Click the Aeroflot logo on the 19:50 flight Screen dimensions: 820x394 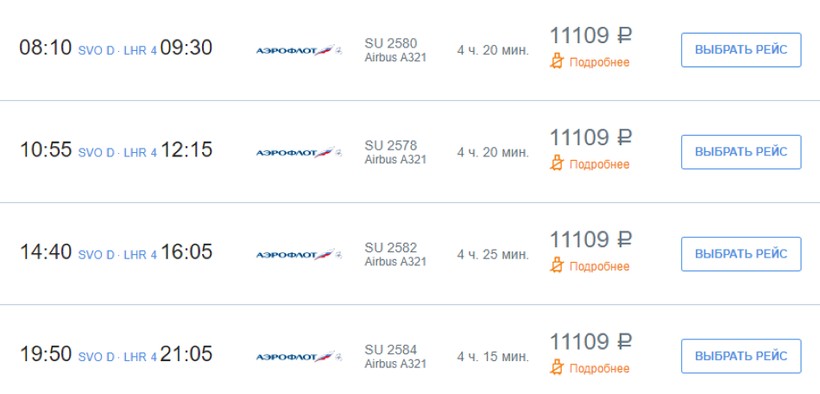299,356
